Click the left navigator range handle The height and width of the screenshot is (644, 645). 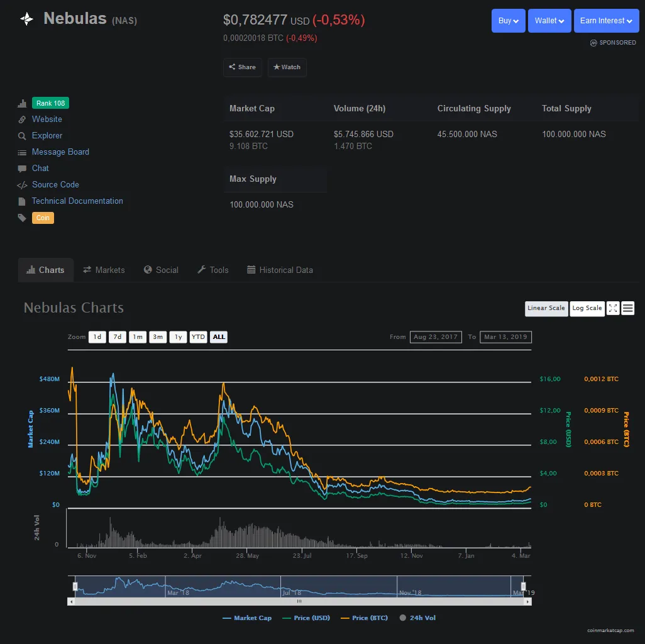click(x=75, y=586)
